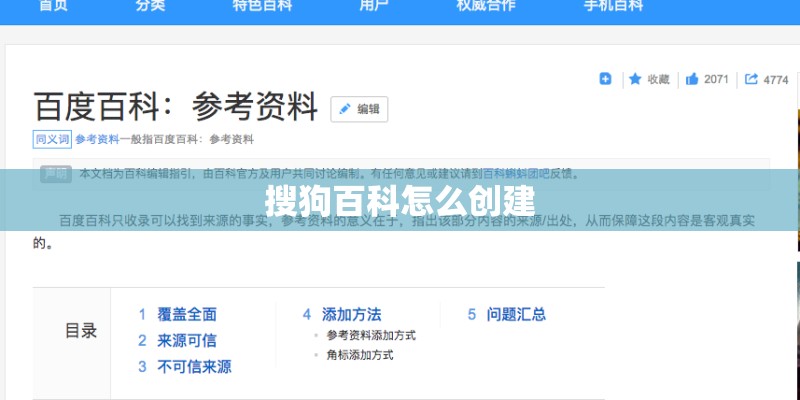Open the 特色百科 navigation tab
This screenshot has height=400, width=800.
pyautogui.click(x=262, y=6)
